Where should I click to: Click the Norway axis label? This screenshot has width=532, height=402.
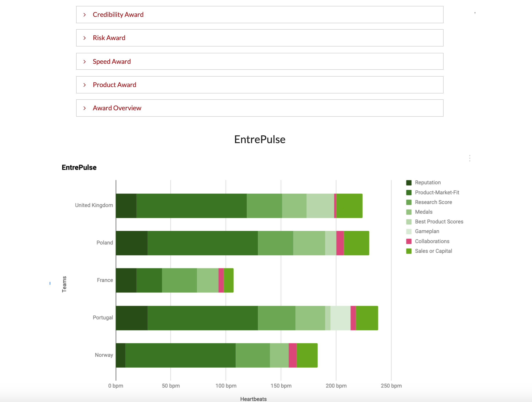104,355
